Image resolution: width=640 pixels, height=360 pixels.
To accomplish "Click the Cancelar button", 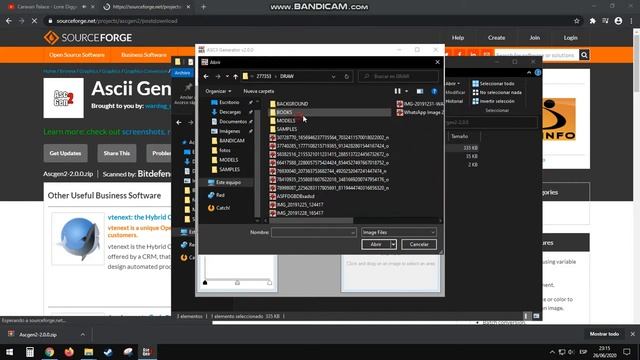I will click(419, 244).
